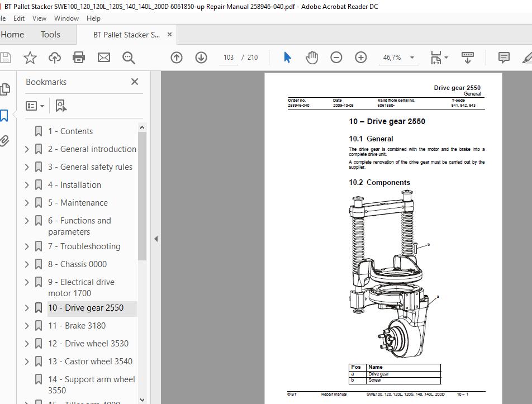Click the 10.1 General heading
This screenshot has width=532, height=404.
click(371, 139)
